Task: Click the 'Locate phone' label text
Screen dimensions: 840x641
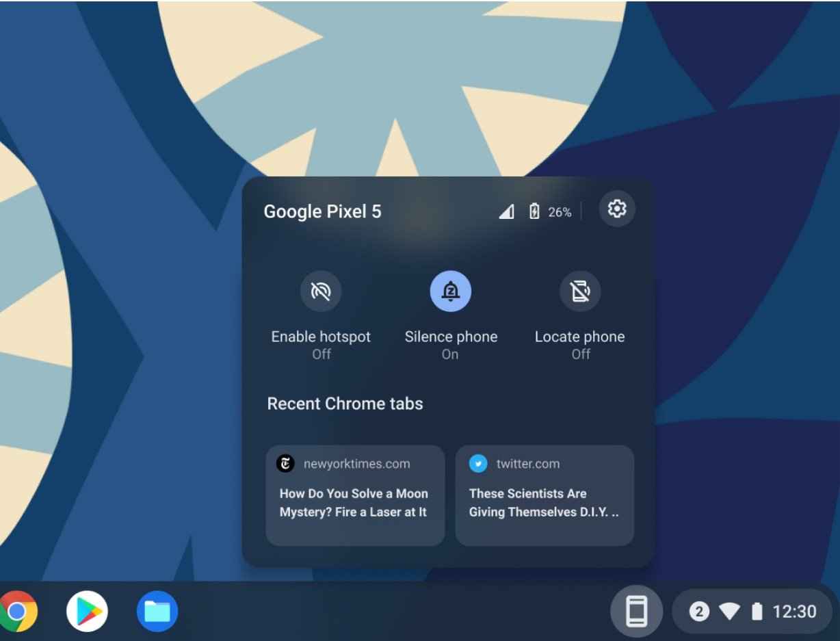Action: pyautogui.click(x=580, y=337)
